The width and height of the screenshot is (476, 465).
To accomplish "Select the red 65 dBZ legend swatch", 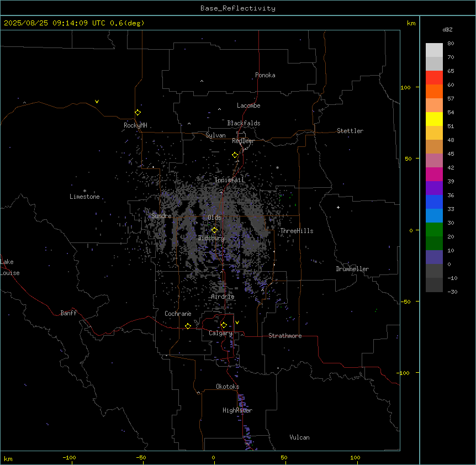I will (x=434, y=77).
